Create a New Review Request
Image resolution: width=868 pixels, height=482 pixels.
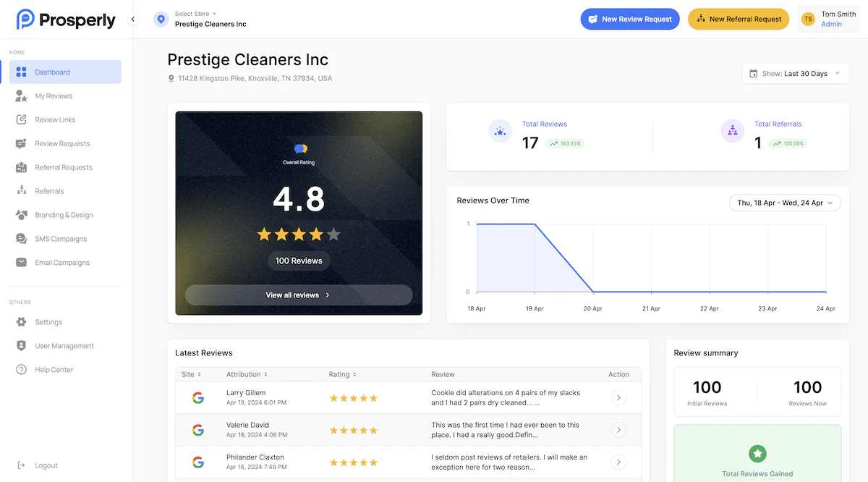[630, 19]
